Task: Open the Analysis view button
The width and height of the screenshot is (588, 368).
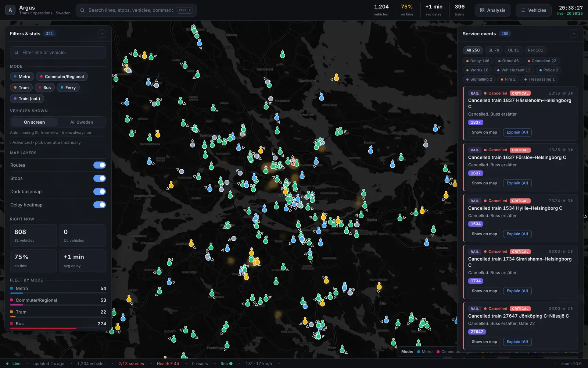Action: [x=493, y=10]
